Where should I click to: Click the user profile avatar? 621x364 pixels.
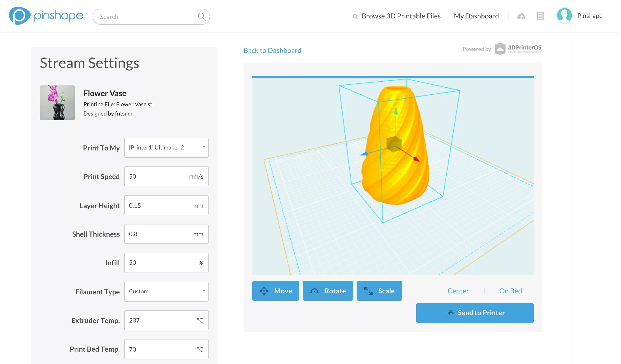coord(564,16)
